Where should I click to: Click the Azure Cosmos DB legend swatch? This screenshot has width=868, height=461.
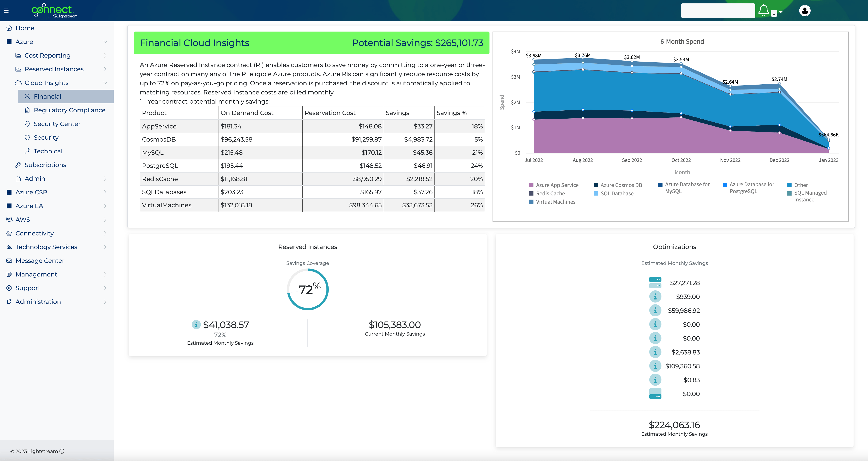[596, 185]
